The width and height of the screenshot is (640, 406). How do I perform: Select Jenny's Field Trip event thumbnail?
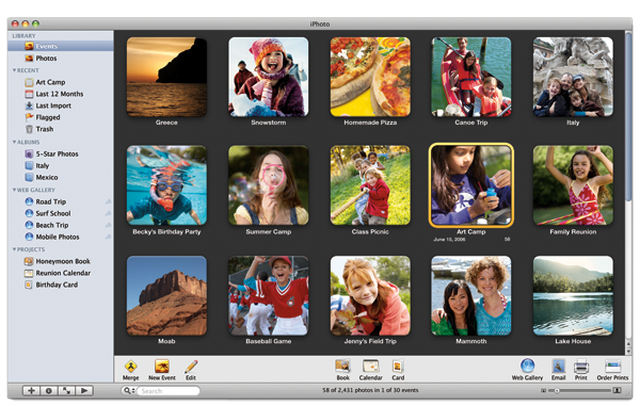coord(370,296)
